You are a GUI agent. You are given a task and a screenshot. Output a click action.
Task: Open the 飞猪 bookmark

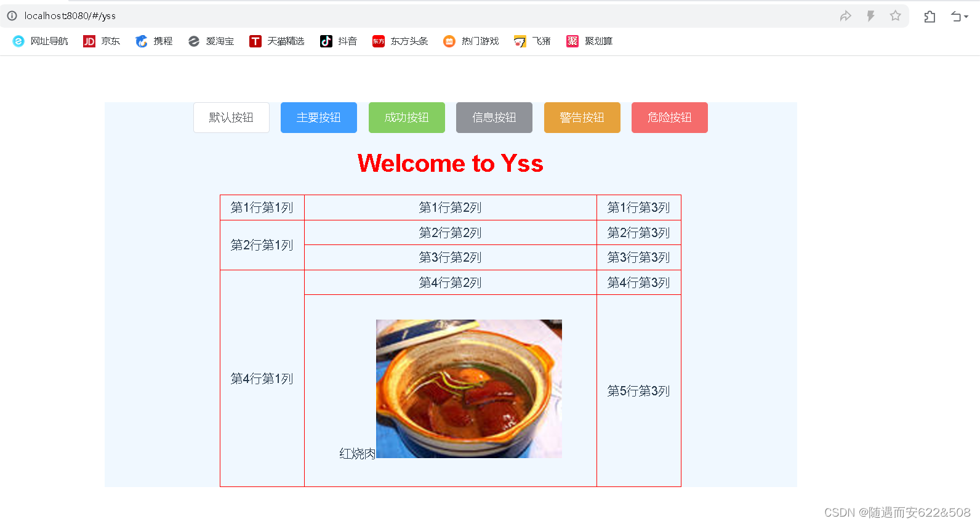tap(532, 41)
